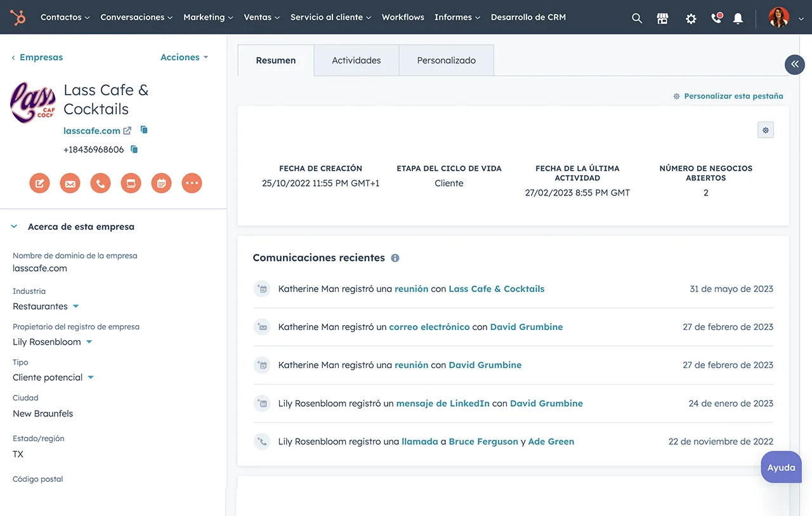Click the LinkedIn message icon on 24 de enero row
Viewport: 812px width, 516px height.
[x=261, y=403]
